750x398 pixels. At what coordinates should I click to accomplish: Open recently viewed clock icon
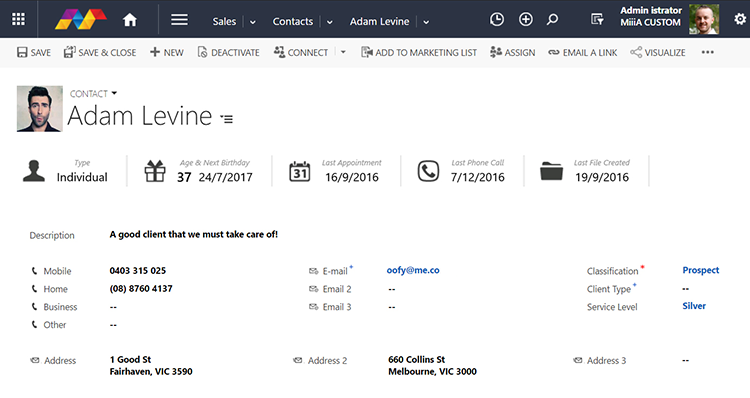coord(497,20)
